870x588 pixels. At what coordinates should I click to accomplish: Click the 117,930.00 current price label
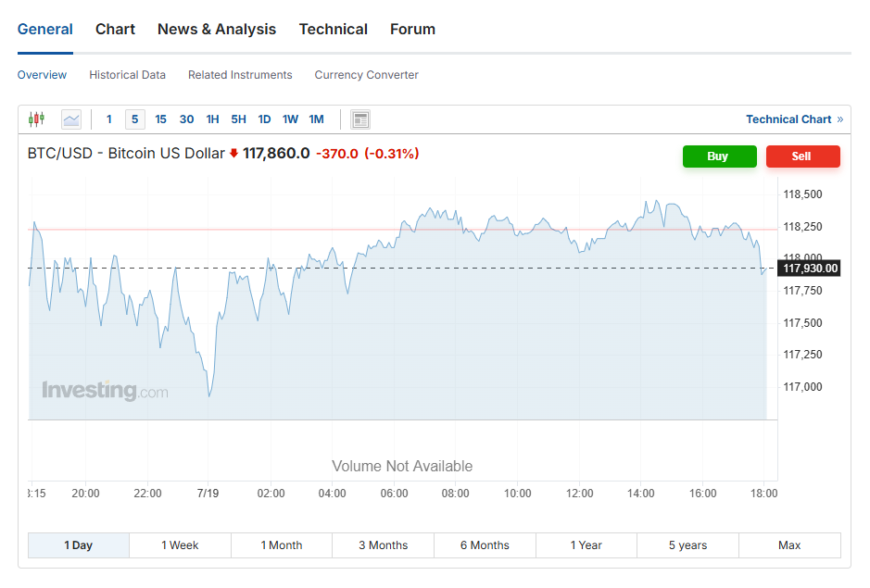tap(809, 269)
